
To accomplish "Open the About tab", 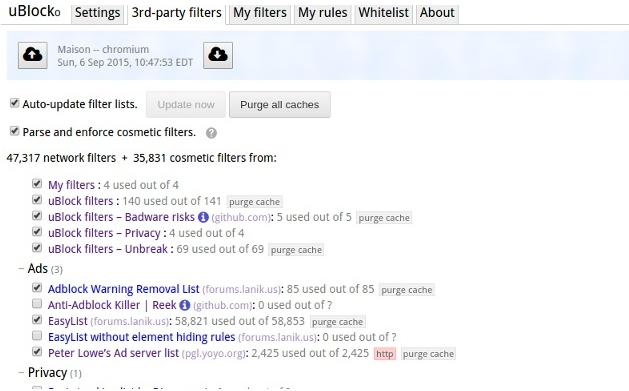I will (437, 13).
